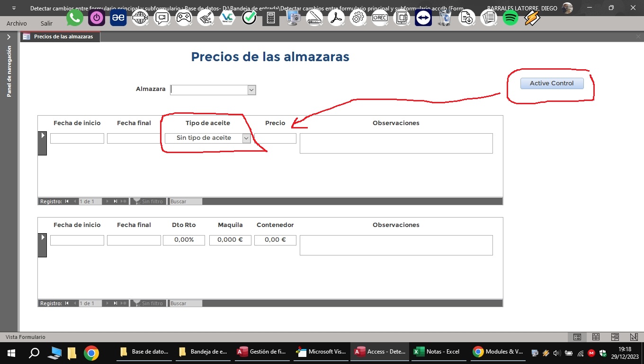
Task: Expand the navigation pane chevron
Action: (x=9, y=37)
